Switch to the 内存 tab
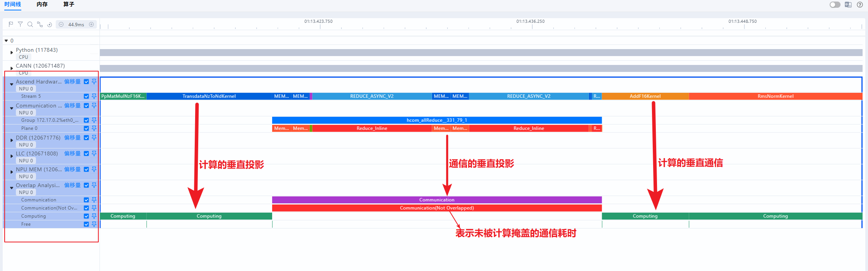The image size is (868, 271). tap(42, 4)
